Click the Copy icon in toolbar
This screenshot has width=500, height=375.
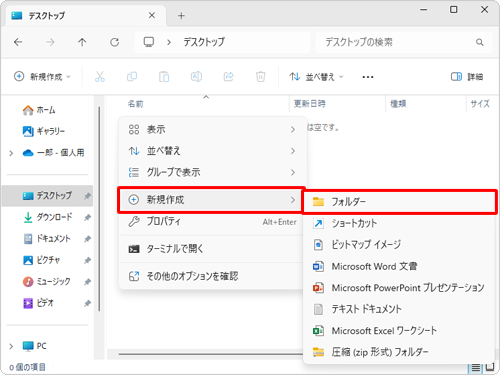tap(132, 77)
